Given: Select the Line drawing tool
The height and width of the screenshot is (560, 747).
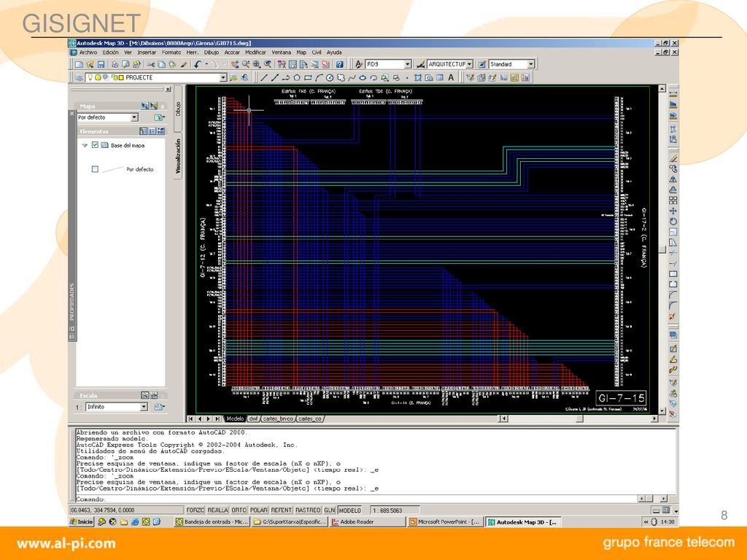Looking at the screenshot, I should coord(263,77).
